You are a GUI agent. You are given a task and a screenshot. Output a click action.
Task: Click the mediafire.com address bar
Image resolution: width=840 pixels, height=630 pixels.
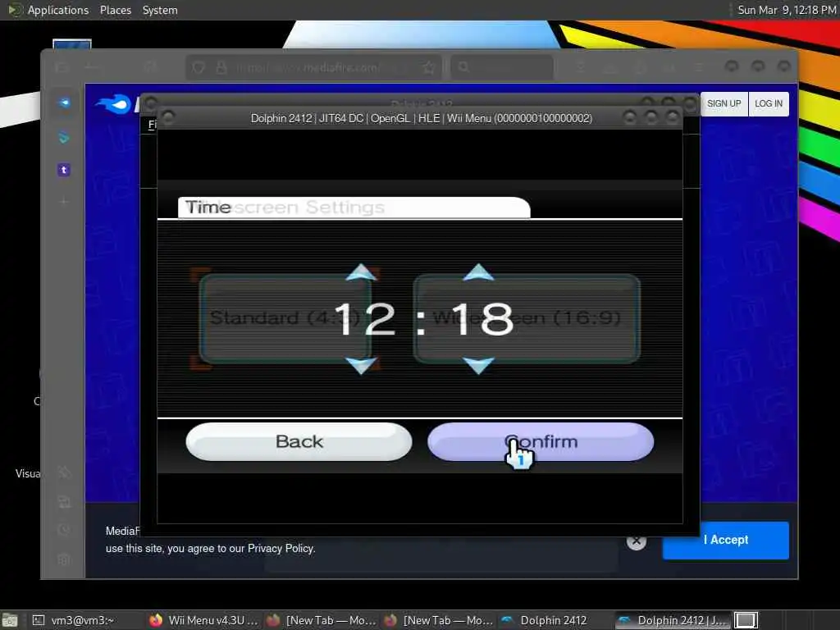click(314, 67)
